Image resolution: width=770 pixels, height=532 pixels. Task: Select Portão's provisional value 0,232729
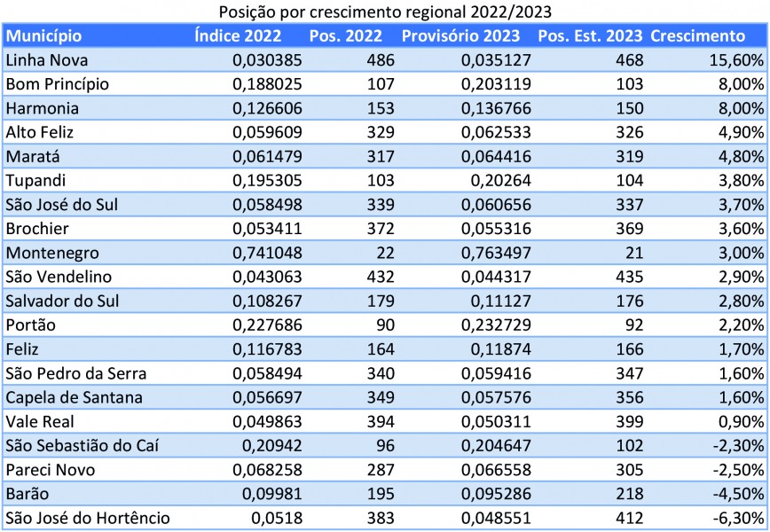(491, 325)
